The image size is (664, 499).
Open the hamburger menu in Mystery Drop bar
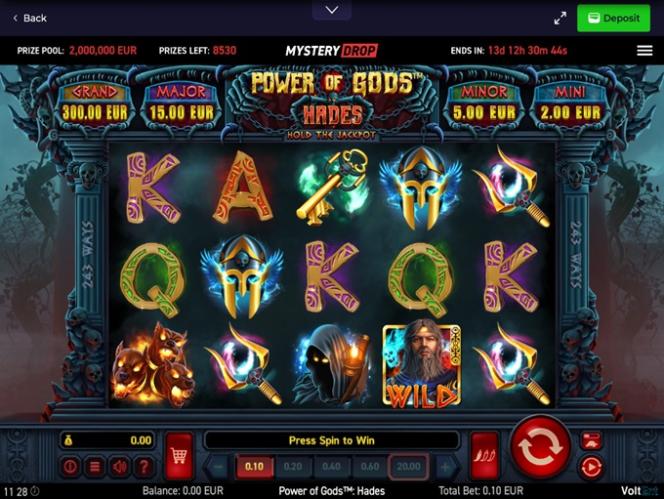645,50
